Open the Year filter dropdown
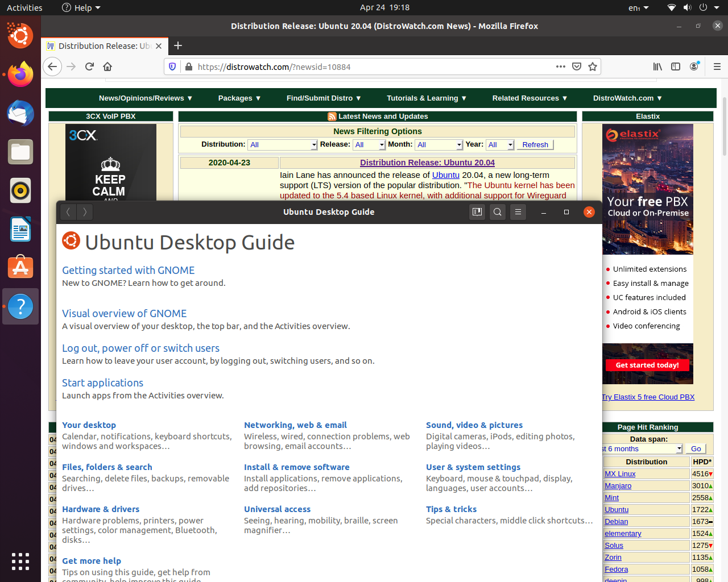 pyautogui.click(x=500, y=145)
